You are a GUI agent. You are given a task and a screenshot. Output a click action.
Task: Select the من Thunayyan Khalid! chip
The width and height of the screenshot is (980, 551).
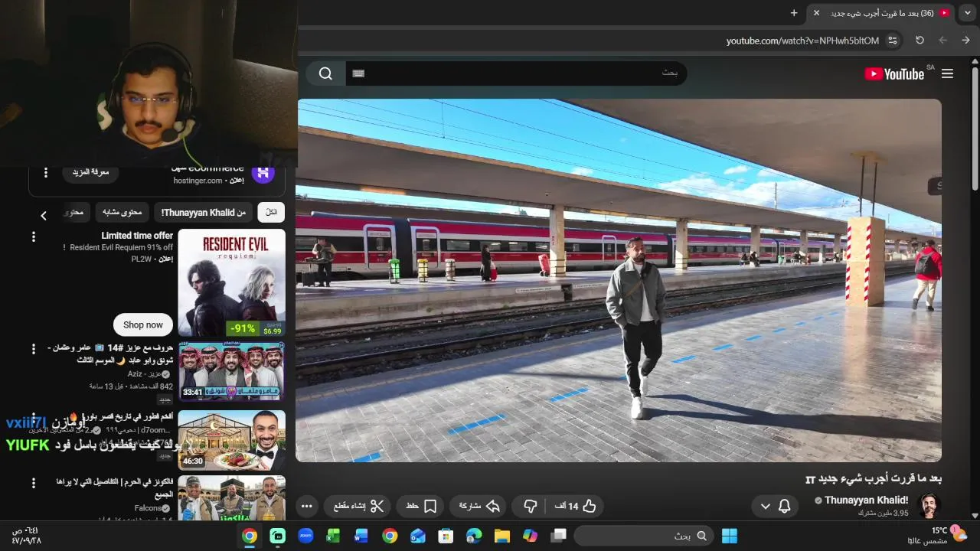click(203, 212)
